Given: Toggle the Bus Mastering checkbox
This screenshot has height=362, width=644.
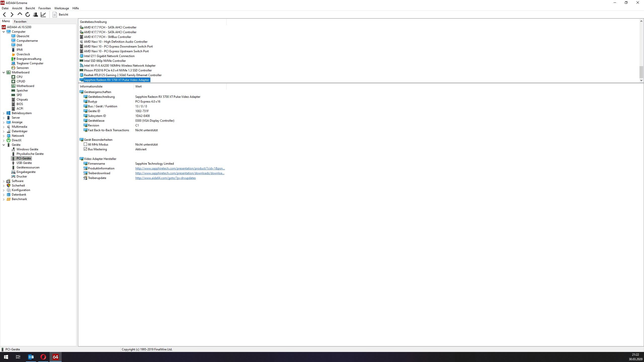Looking at the screenshot, I should pos(86,149).
